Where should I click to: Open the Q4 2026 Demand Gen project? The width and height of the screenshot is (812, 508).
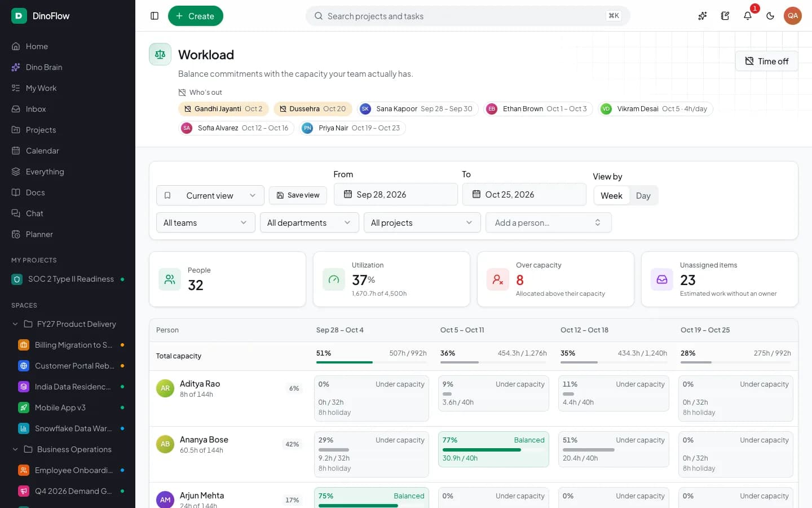point(68,491)
